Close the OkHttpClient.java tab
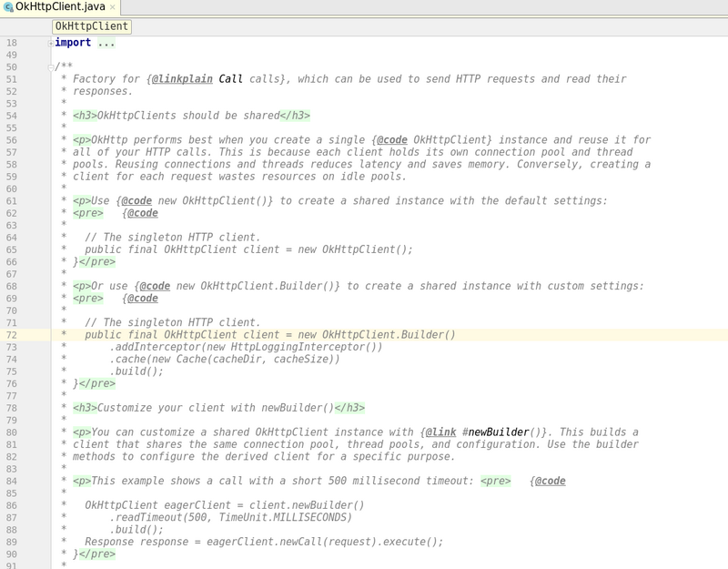 (112, 7)
